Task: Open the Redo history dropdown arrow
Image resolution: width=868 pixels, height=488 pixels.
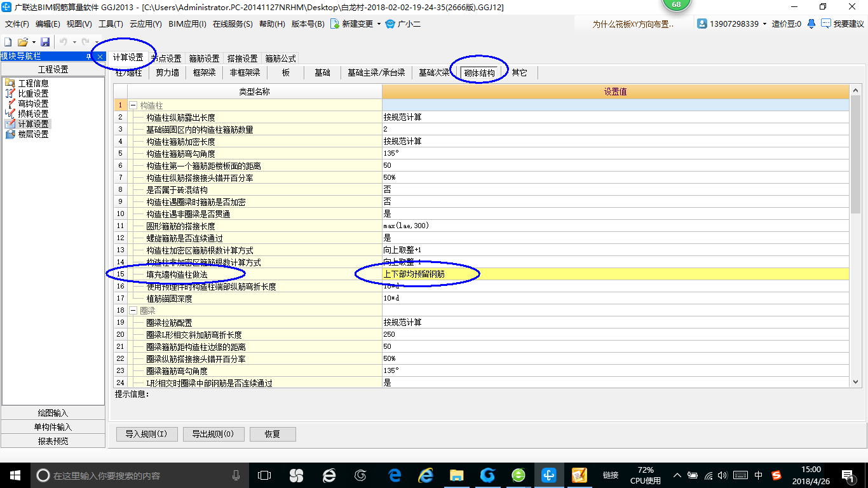Action: (x=96, y=42)
